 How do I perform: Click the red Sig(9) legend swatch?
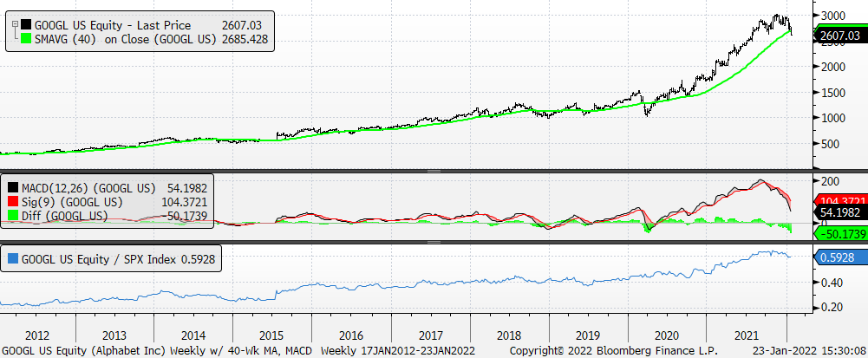(x=15, y=201)
